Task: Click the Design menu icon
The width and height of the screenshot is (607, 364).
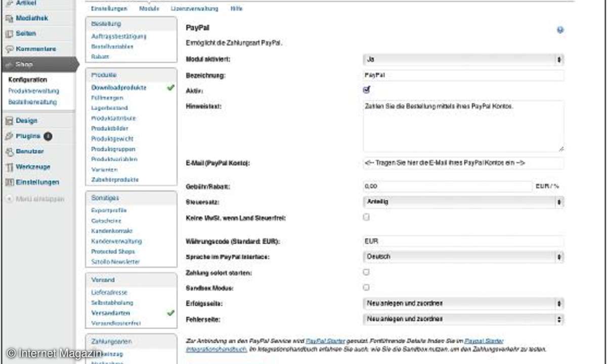Action: pyautogui.click(x=9, y=121)
